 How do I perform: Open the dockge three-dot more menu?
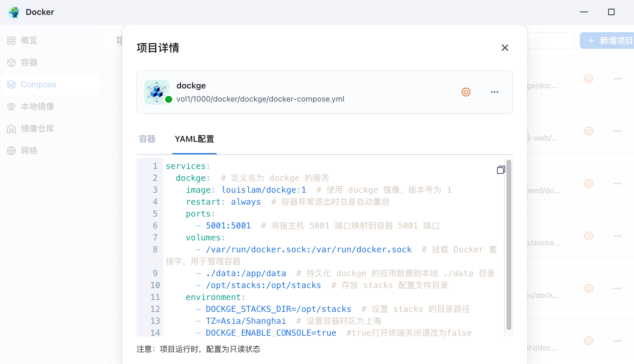tap(494, 92)
